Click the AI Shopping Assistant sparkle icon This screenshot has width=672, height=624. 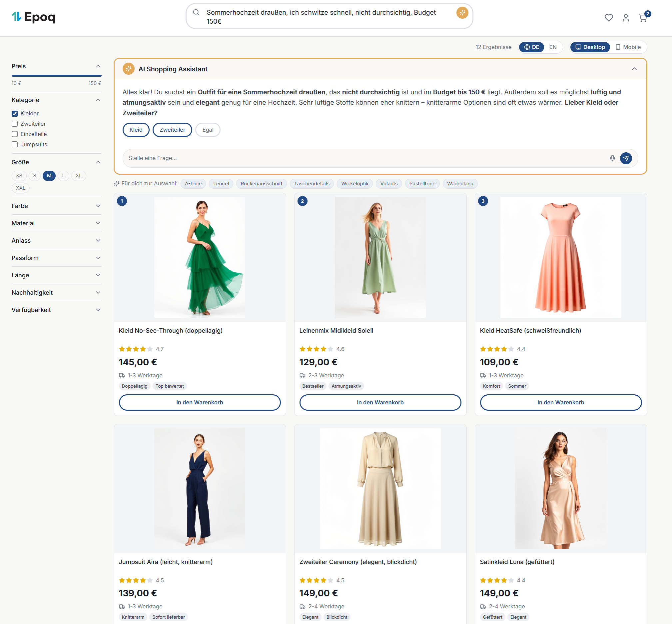click(x=128, y=69)
